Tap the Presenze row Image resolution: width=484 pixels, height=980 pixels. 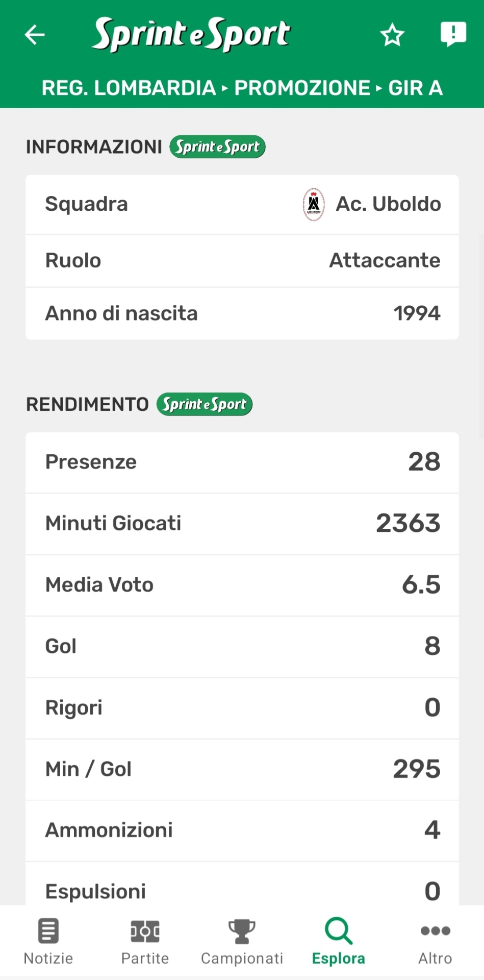(x=242, y=462)
